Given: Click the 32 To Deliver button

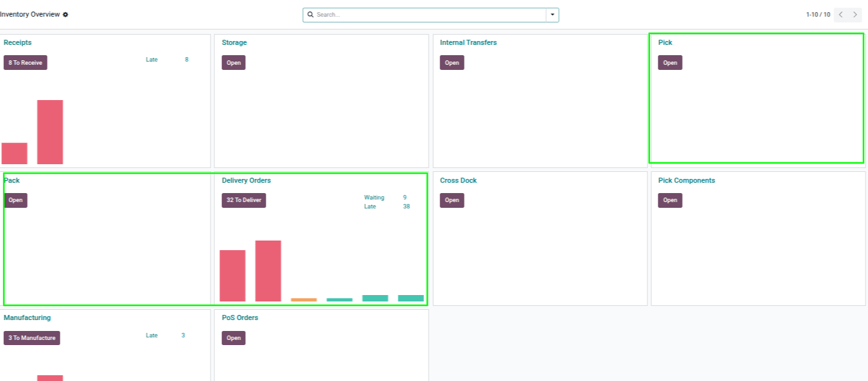Looking at the screenshot, I should [x=244, y=200].
